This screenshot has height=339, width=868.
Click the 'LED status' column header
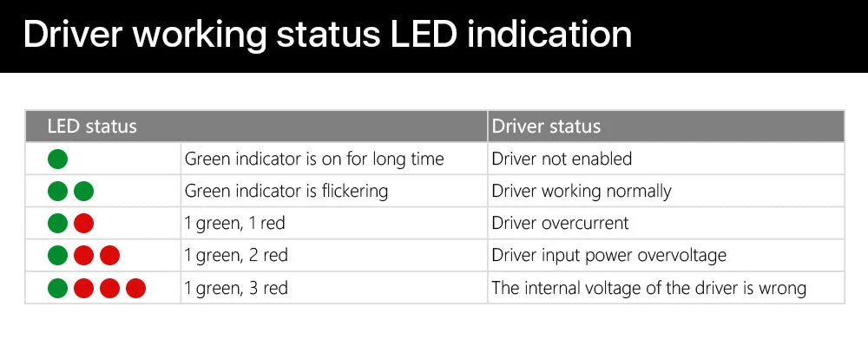tap(92, 126)
